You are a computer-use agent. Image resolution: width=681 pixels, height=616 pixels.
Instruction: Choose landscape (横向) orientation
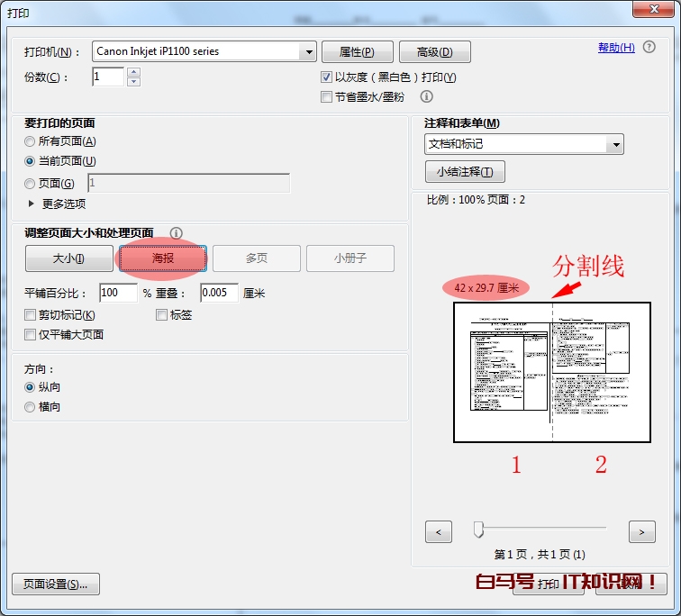point(30,407)
